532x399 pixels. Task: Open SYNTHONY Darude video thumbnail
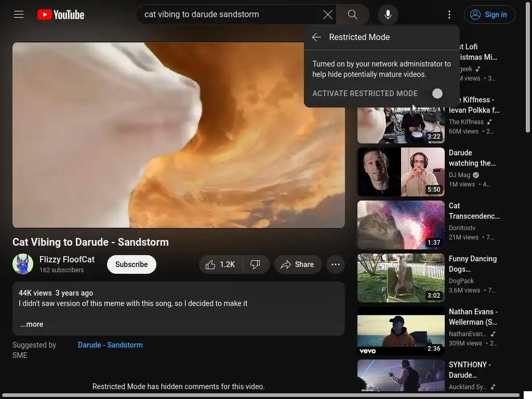(401, 376)
